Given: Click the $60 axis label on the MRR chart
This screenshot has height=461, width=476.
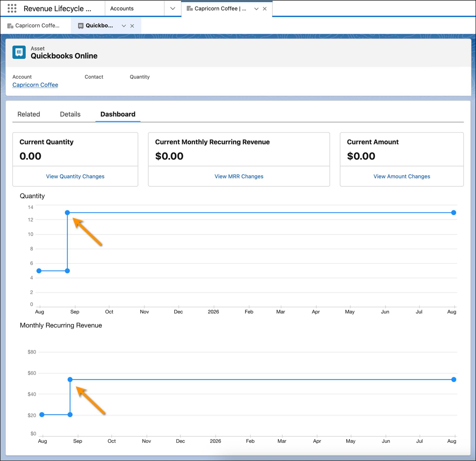Looking at the screenshot, I should (x=32, y=373).
